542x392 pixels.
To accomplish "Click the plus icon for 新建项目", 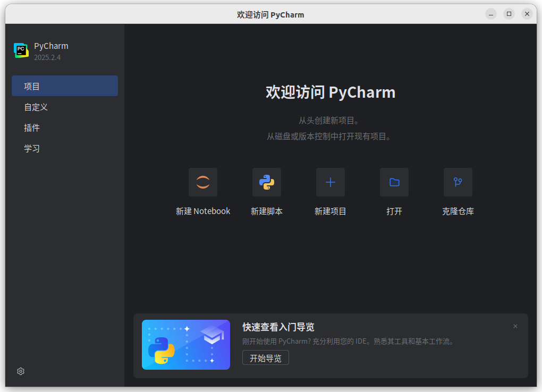I will pos(331,182).
